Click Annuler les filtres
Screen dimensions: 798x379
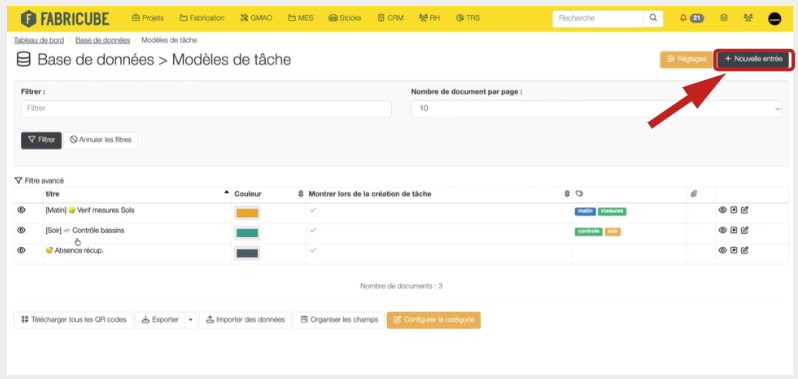pos(100,140)
